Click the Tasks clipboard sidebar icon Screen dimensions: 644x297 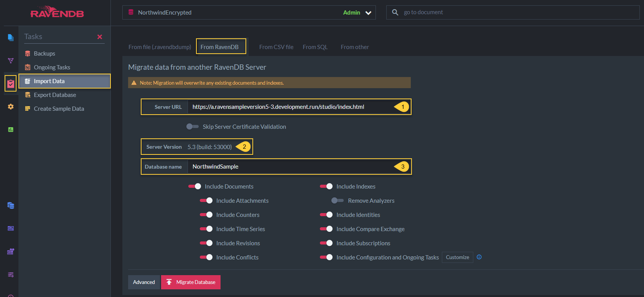(11, 83)
